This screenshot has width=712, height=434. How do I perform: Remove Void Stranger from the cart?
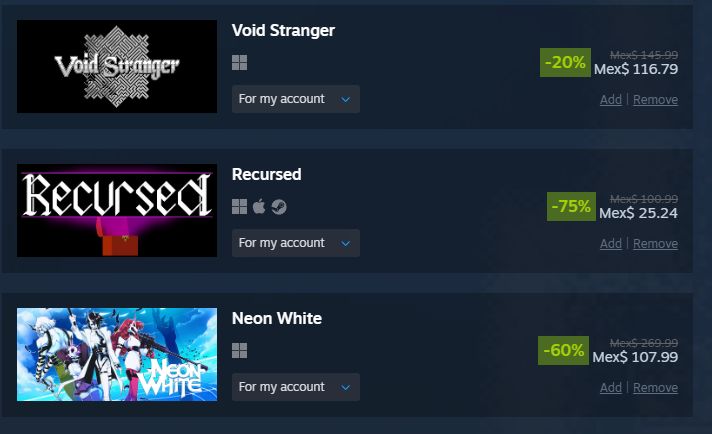click(x=655, y=99)
